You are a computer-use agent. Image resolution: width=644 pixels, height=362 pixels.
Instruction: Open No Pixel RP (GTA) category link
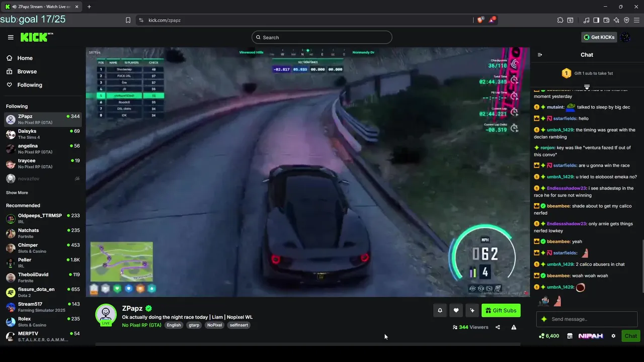(142, 325)
